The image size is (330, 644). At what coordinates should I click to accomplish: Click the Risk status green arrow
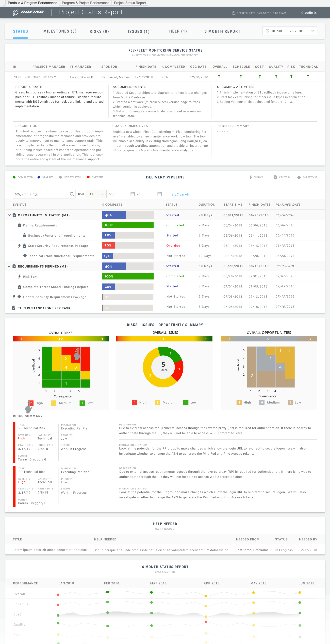291,77
